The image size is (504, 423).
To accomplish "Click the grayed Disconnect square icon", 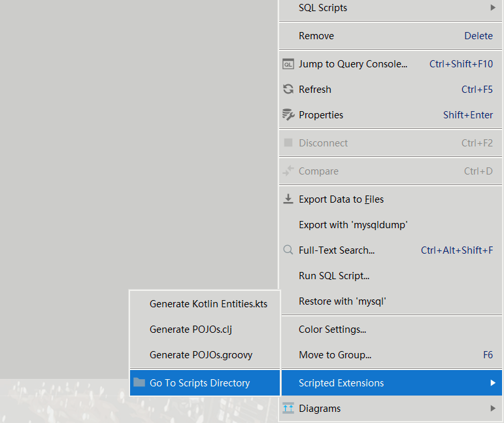I will (288, 143).
